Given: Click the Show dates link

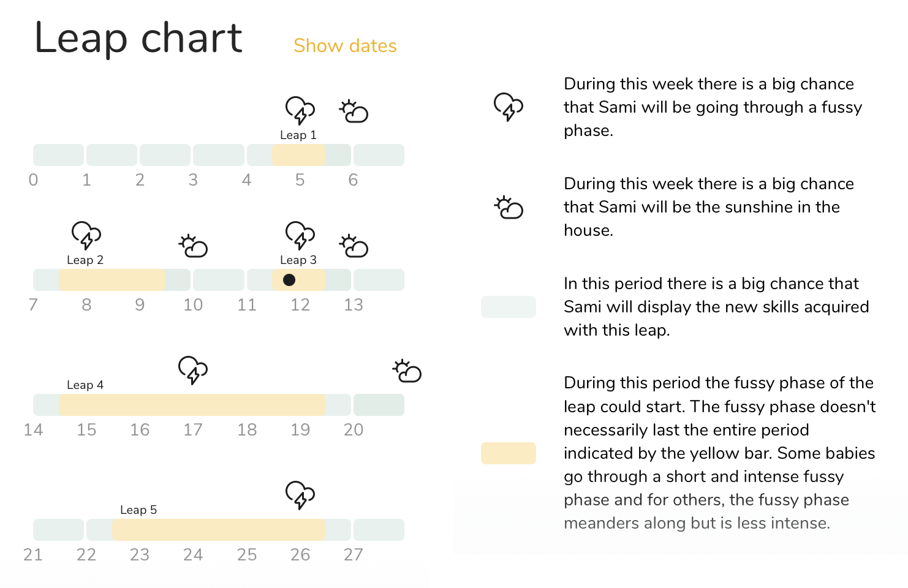Looking at the screenshot, I should (x=345, y=46).
